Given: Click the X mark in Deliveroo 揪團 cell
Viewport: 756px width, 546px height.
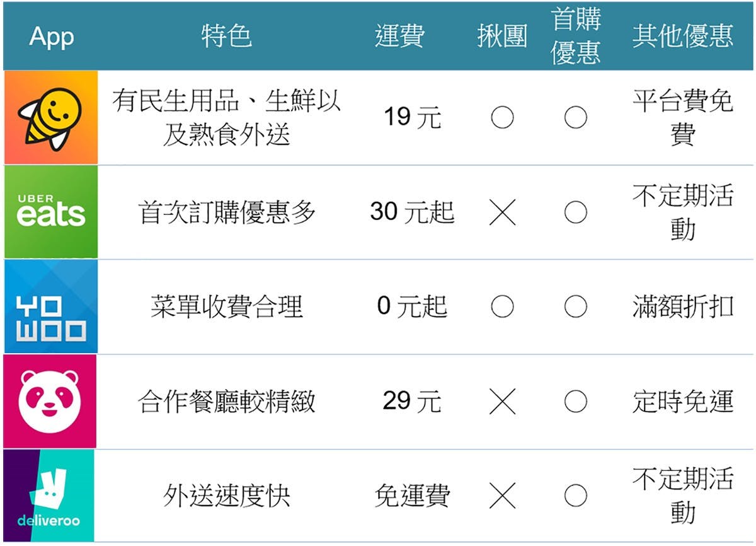Looking at the screenshot, I should 502,496.
